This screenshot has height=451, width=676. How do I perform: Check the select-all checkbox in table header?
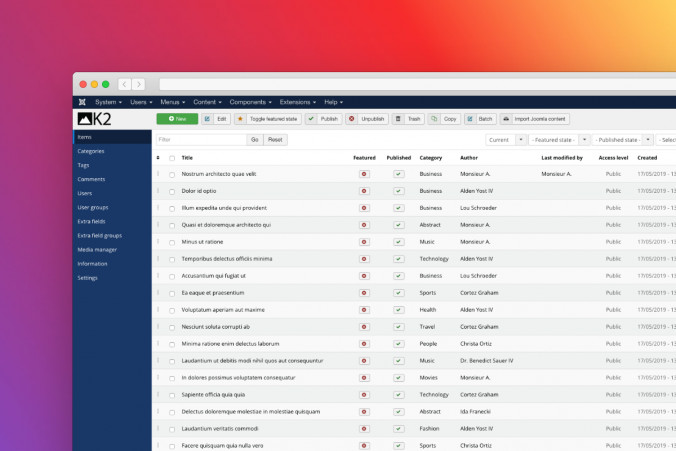pos(172,158)
